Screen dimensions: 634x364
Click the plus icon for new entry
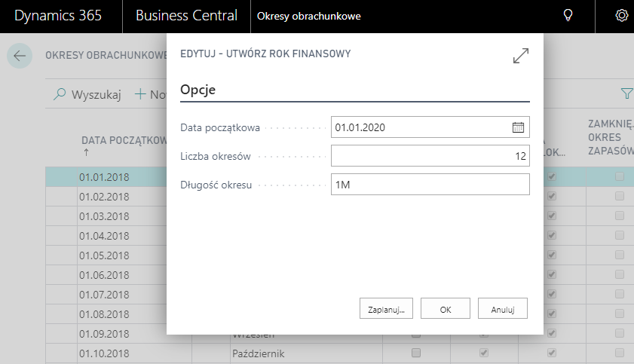coord(140,94)
